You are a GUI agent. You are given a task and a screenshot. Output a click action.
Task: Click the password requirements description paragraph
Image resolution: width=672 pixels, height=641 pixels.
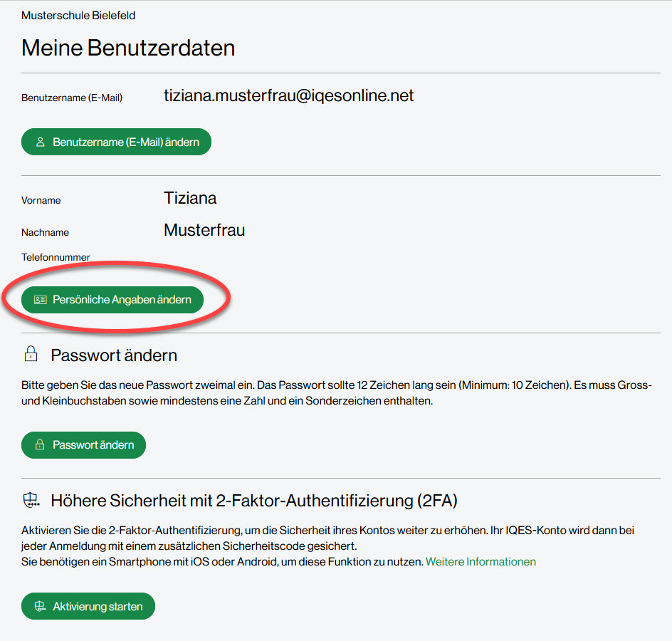335,393
